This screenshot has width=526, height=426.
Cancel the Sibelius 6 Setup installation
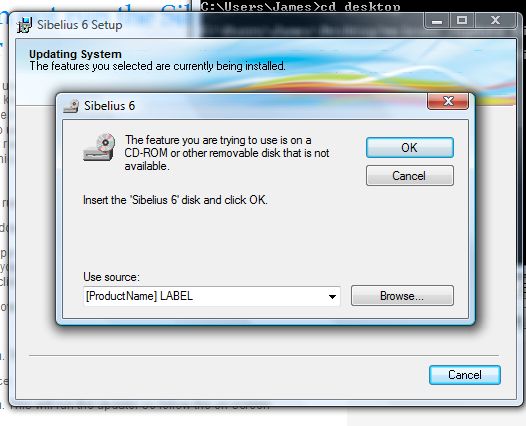point(465,375)
